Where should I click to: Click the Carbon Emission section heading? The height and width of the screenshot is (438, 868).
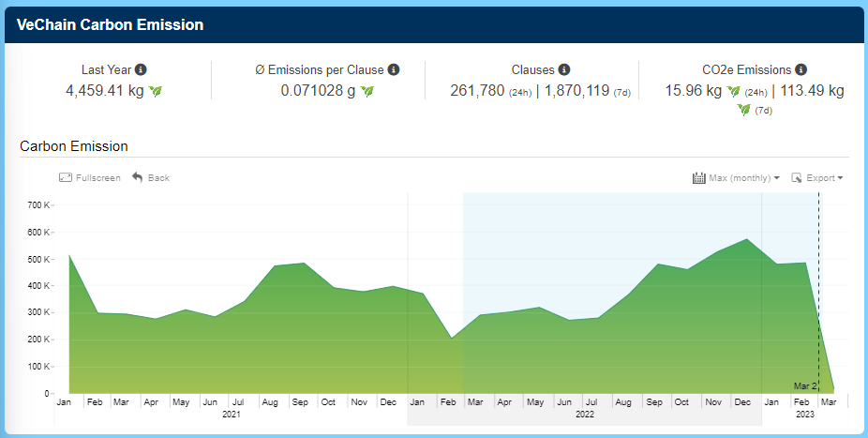tap(74, 146)
